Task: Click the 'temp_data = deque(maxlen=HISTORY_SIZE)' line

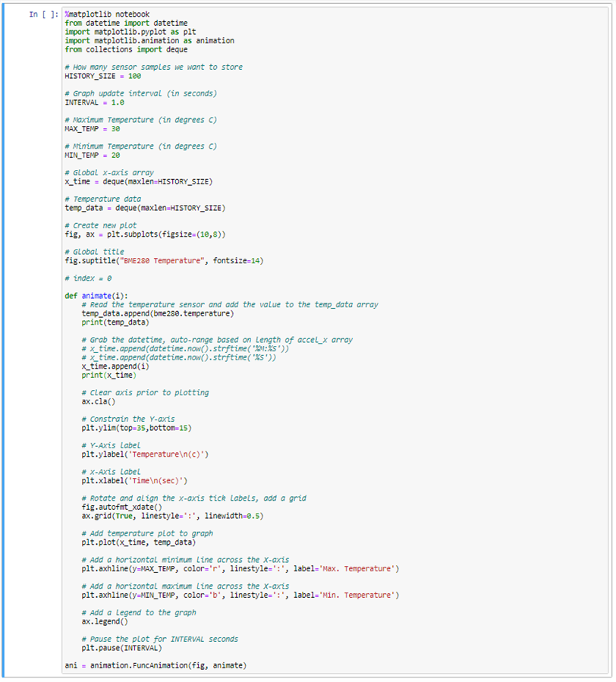Action: (x=146, y=208)
